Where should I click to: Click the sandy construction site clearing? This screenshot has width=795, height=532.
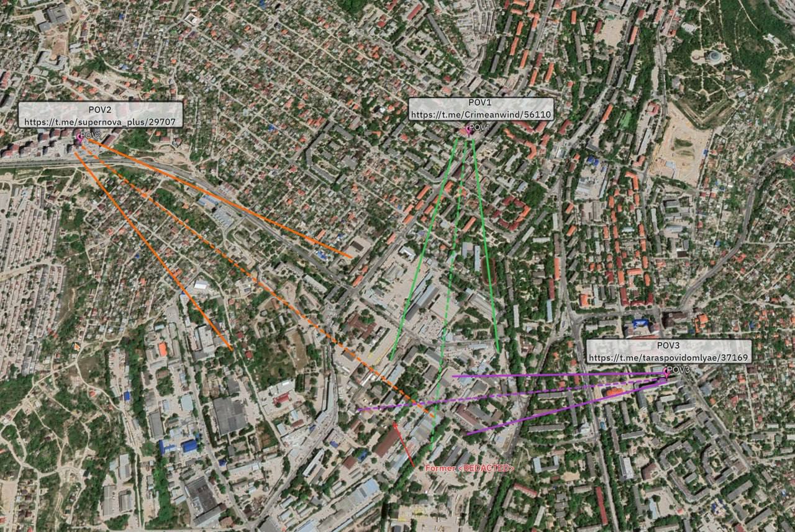tap(680, 146)
